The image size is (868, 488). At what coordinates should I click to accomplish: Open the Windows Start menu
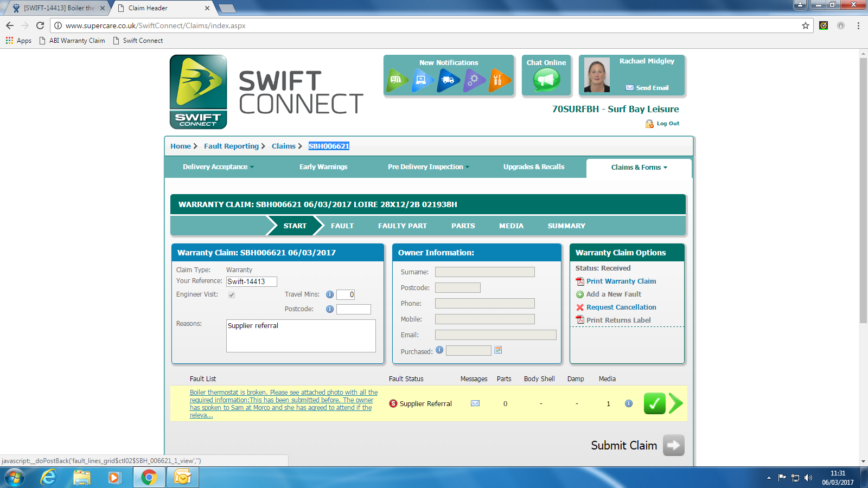coord(15,478)
